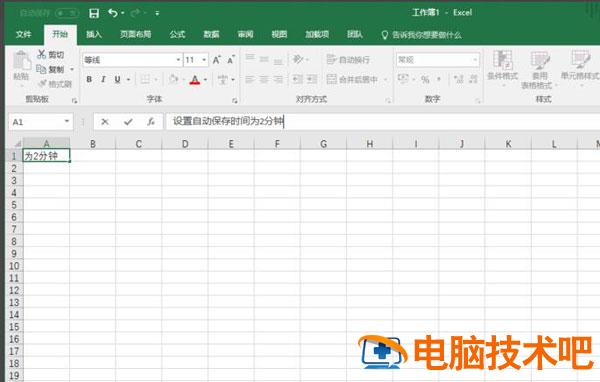Click the text Orientation icon

point(298,59)
